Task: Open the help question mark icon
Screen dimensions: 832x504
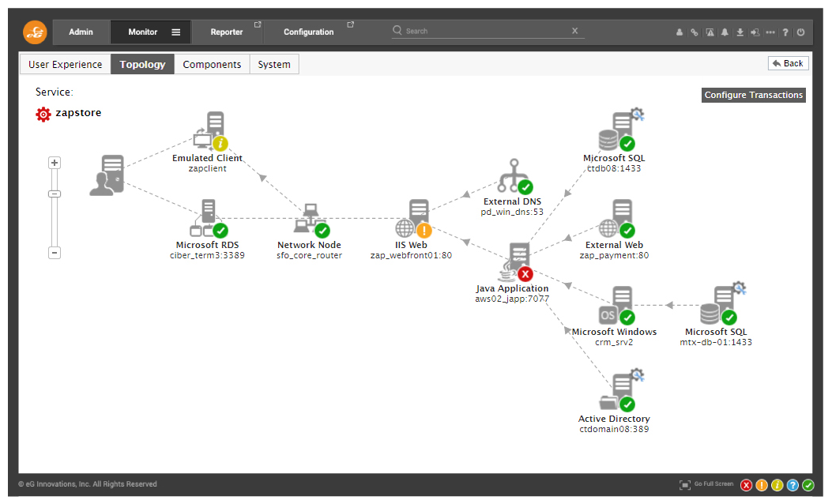Action: pyautogui.click(x=785, y=32)
